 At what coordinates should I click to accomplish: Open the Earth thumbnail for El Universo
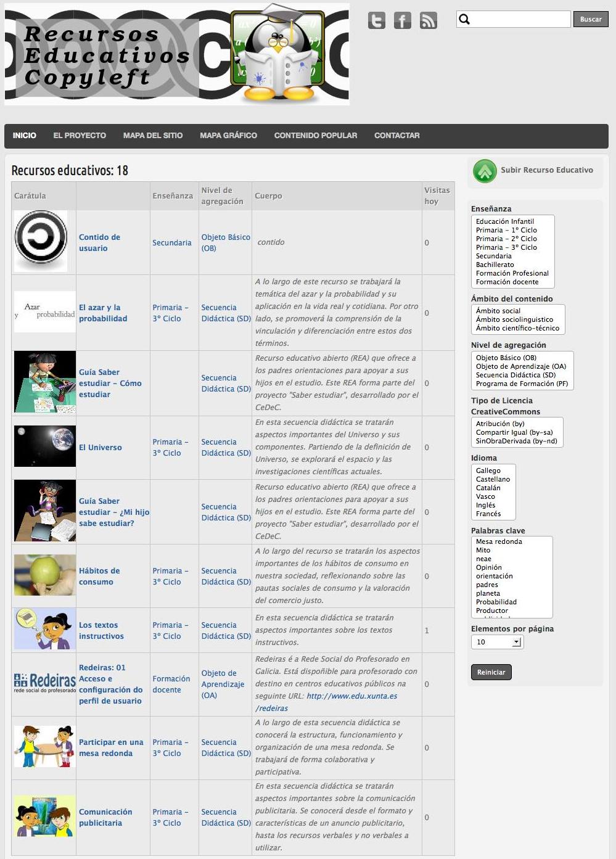44,446
